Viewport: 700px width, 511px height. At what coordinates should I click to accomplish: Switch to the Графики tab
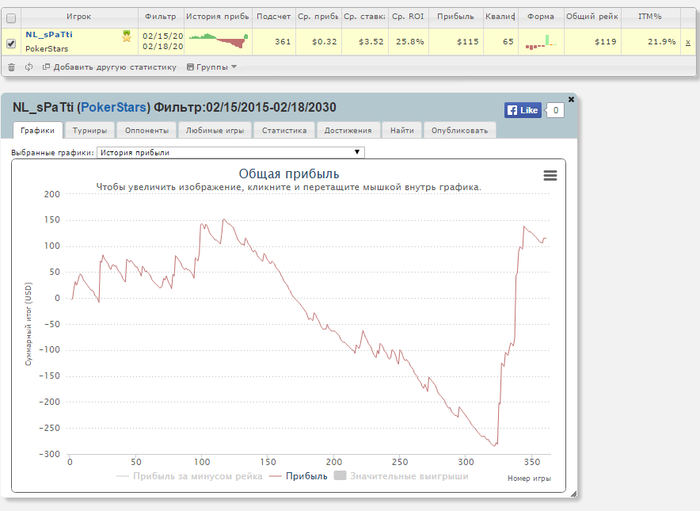[x=38, y=130]
